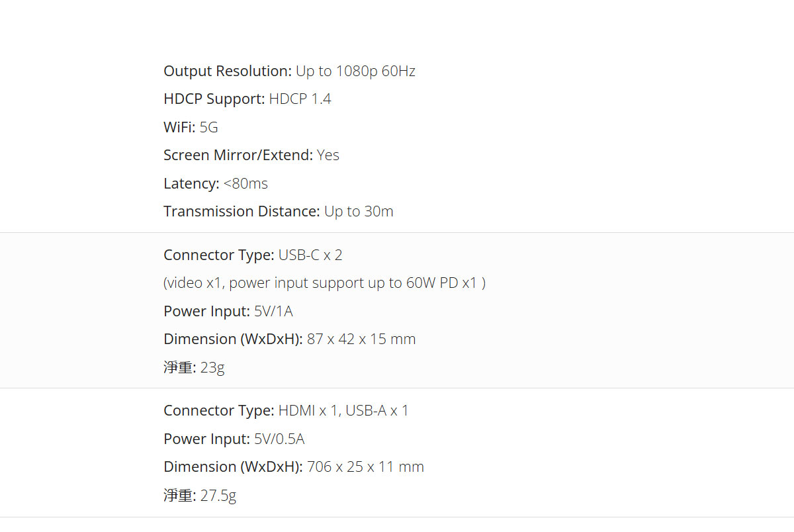Select the Latency <80ms value
Image resolution: width=794 pixels, height=532 pixels.
(245, 183)
